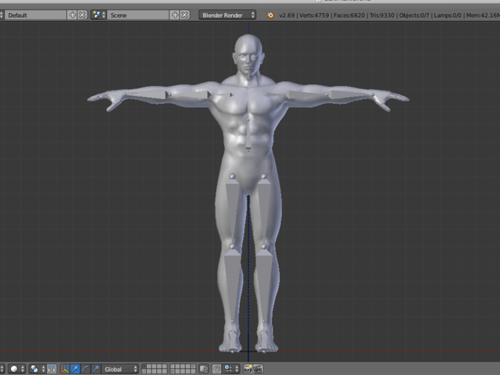Select the translate manipulator arrow
The image size is (500, 375).
click(75, 369)
